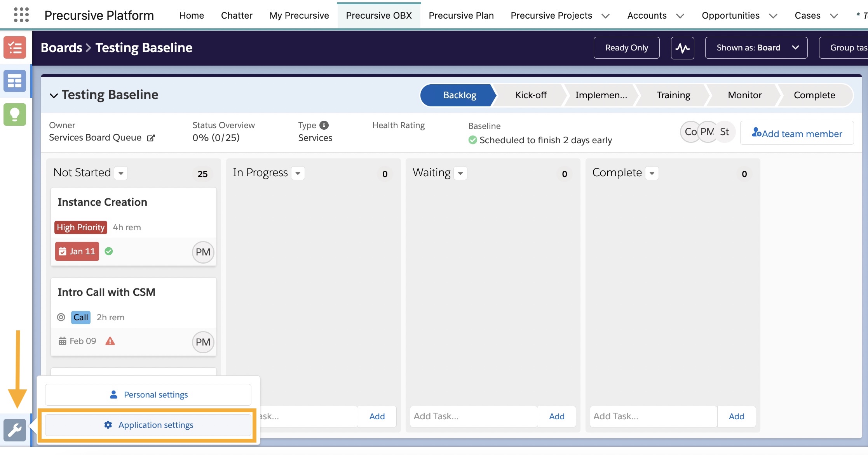
Task: Open the Instance Creation task card
Action: pyautogui.click(x=133, y=227)
